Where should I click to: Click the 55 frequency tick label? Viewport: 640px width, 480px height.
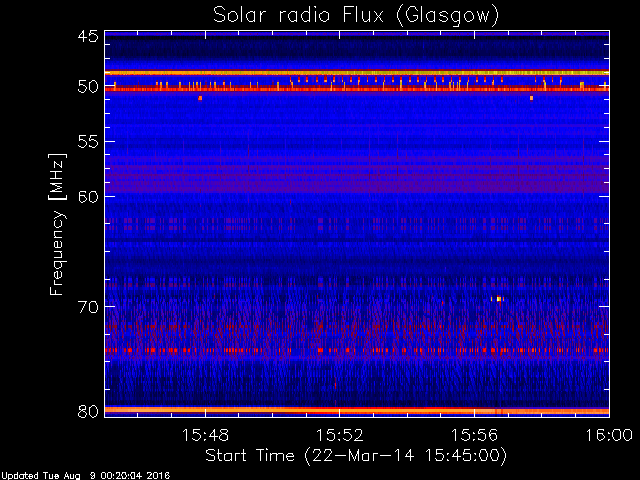tap(88, 142)
